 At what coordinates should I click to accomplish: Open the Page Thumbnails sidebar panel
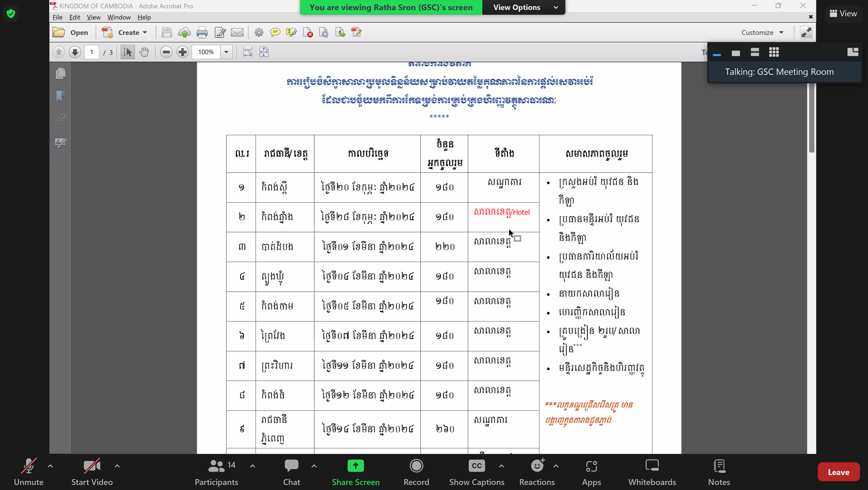[61, 73]
